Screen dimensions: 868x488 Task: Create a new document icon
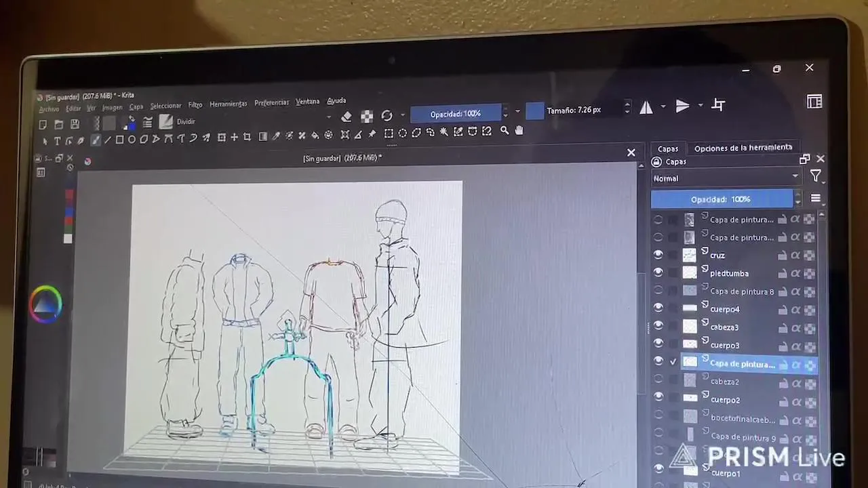[43, 125]
